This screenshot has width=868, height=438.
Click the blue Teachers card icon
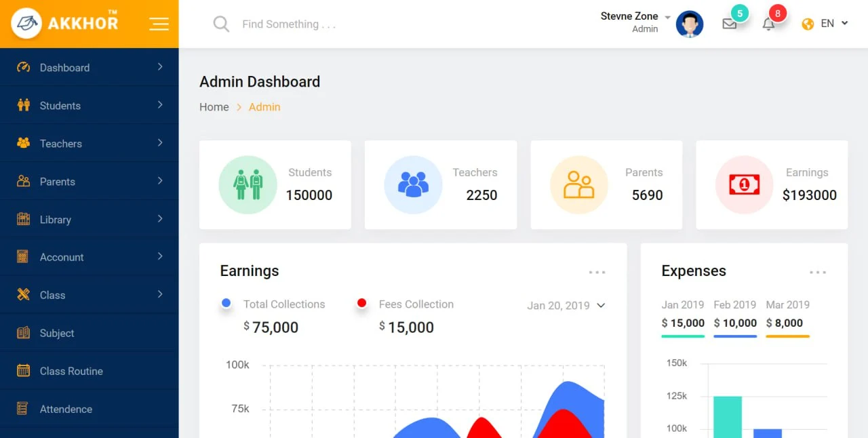(413, 184)
